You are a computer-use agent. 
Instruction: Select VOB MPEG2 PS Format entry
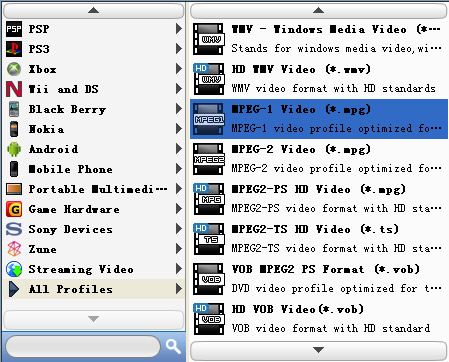(x=319, y=279)
